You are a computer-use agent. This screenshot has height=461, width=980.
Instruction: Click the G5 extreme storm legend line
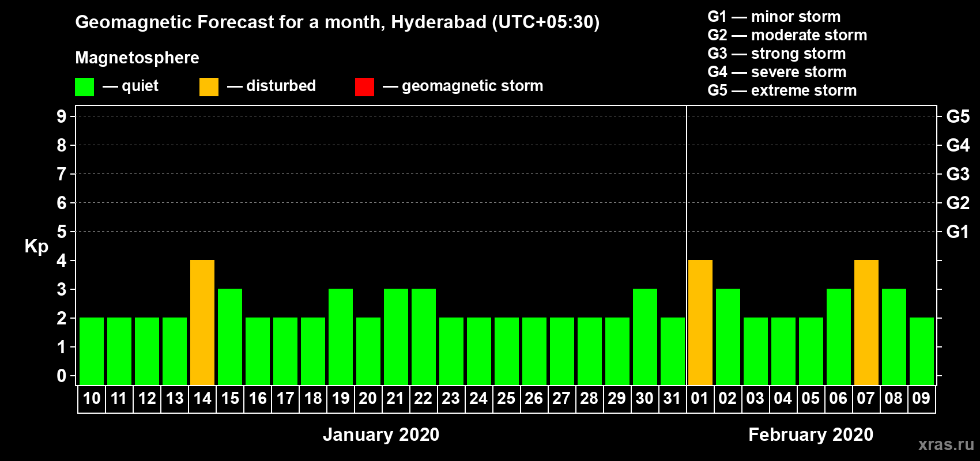(782, 90)
